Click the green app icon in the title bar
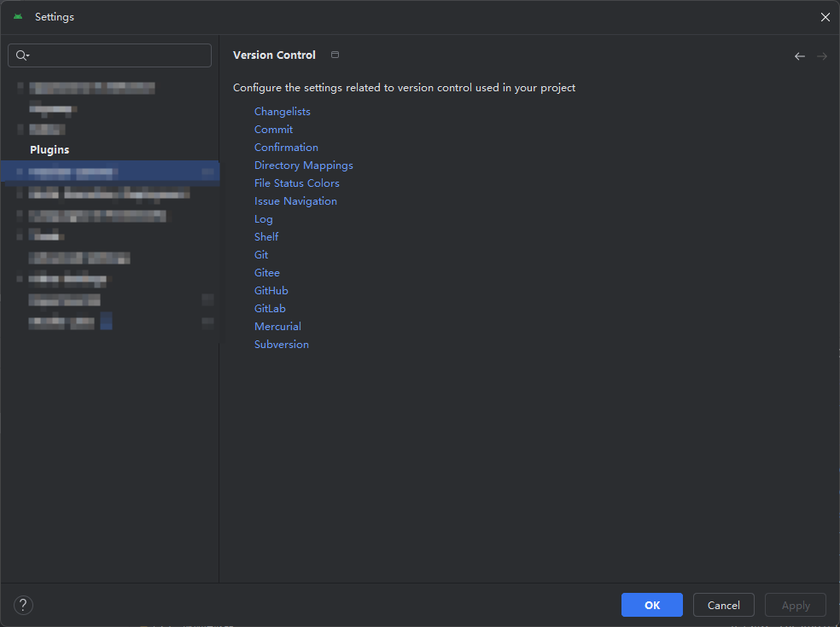This screenshot has height=627, width=840. (17, 16)
